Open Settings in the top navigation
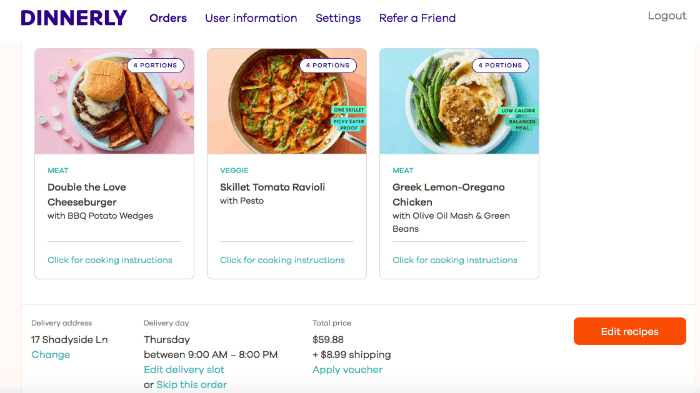Viewport: 700px width, 393px height. pyautogui.click(x=338, y=18)
